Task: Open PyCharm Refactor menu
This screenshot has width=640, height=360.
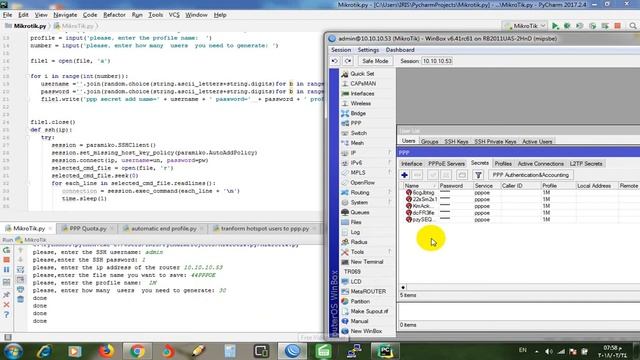Action: (114, 15)
